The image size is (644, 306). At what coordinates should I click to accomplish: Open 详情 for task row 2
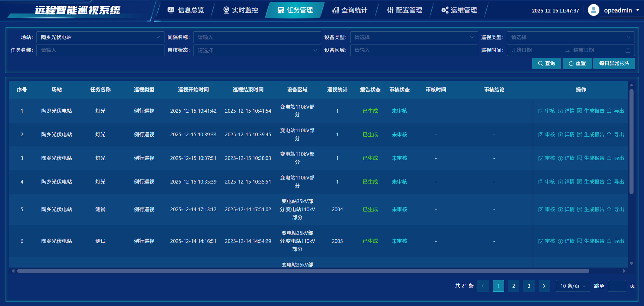(566, 135)
